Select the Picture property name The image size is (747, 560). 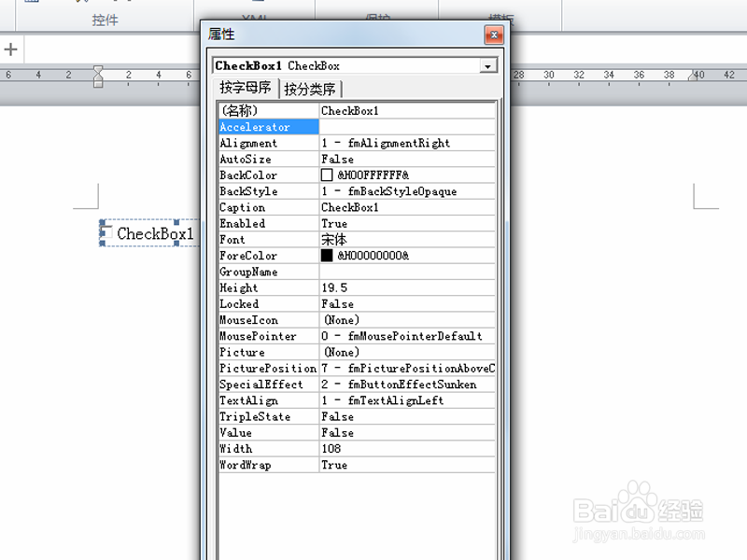click(x=269, y=353)
